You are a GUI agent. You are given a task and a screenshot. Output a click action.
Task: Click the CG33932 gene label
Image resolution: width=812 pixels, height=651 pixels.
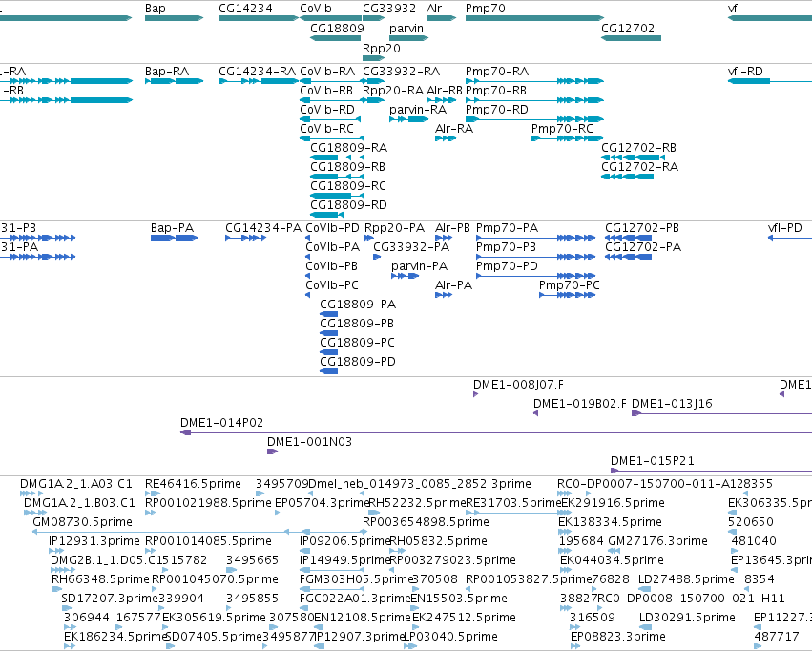tap(389, 9)
